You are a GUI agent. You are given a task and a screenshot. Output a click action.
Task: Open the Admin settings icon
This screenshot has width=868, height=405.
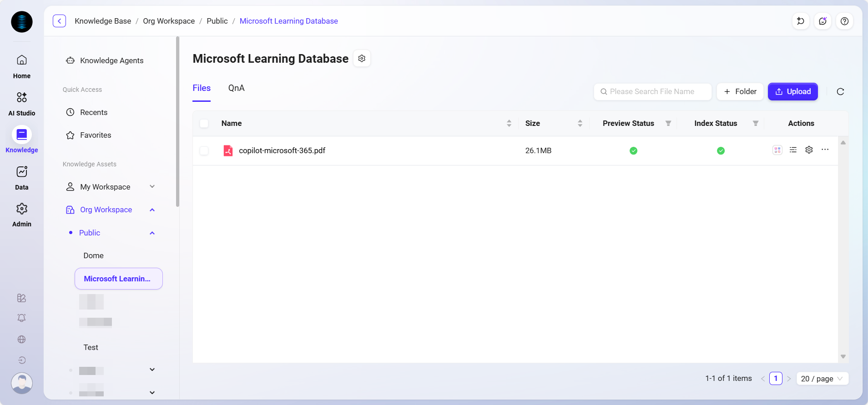coord(21,214)
